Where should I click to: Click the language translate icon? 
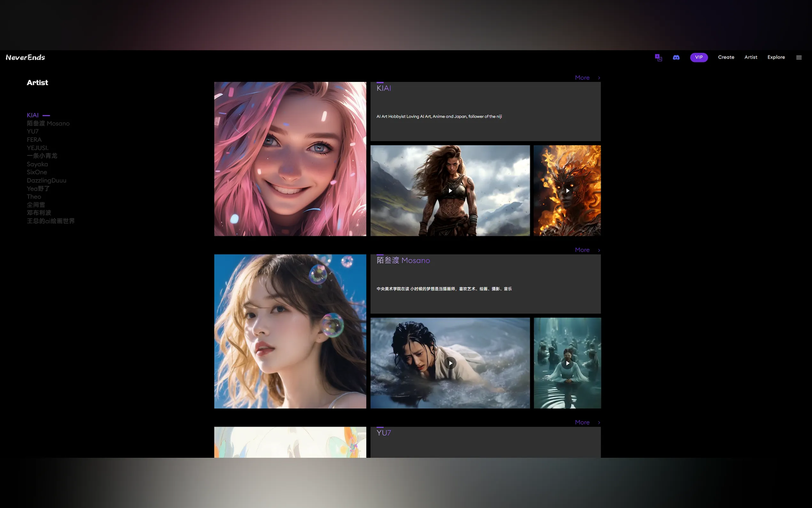coord(658,58)
